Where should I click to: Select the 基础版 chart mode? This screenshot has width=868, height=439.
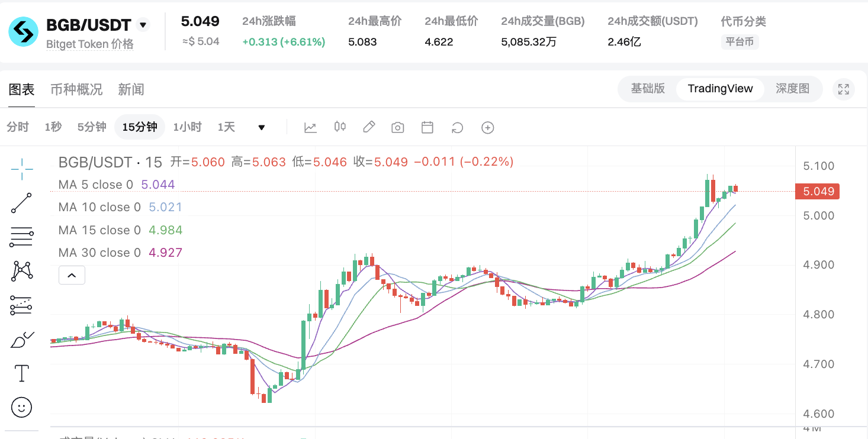[x=648, y=89]
